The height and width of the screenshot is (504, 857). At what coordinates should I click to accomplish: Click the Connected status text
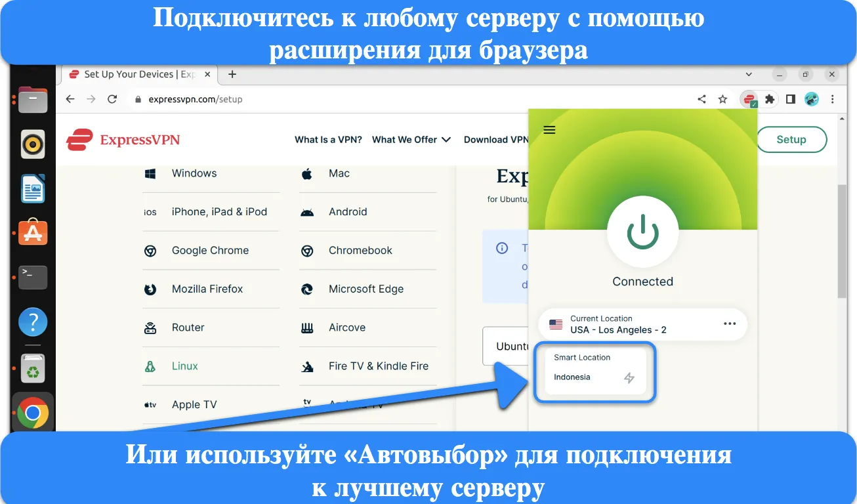642,282
